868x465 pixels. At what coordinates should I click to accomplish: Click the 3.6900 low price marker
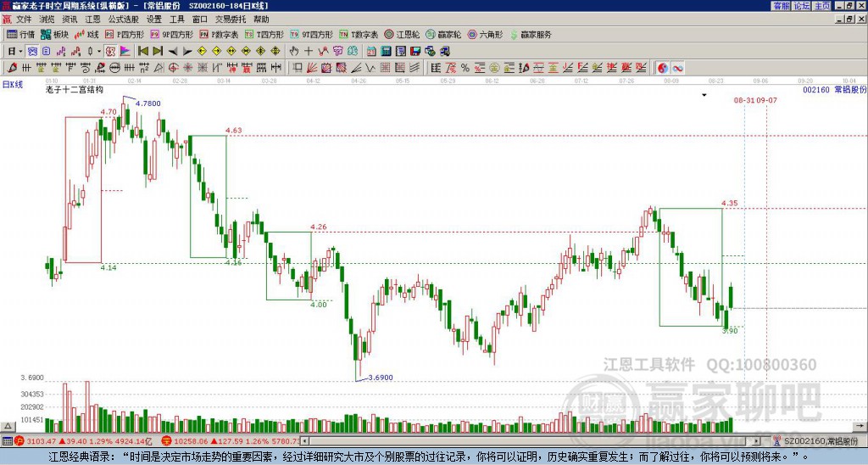[381, 378]
